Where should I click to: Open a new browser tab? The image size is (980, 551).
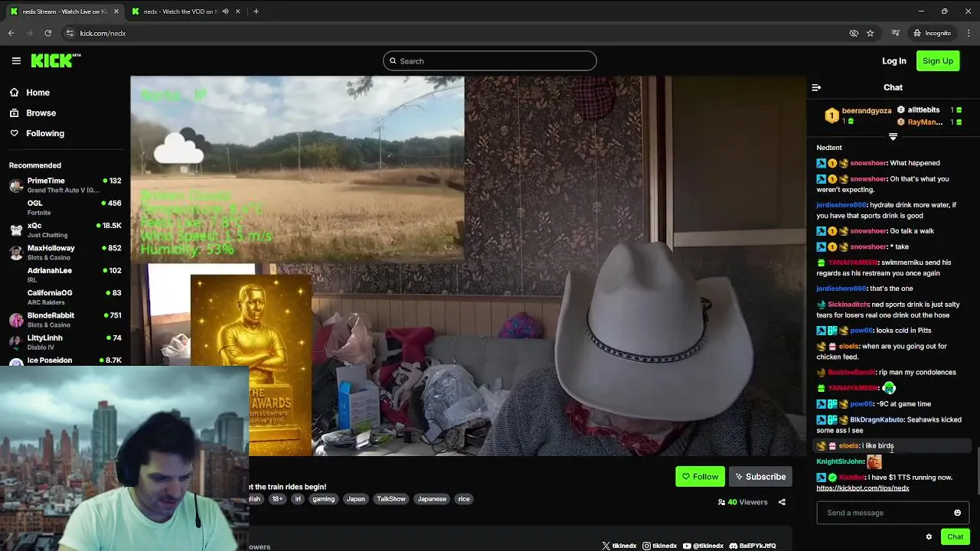click(256, 11)
